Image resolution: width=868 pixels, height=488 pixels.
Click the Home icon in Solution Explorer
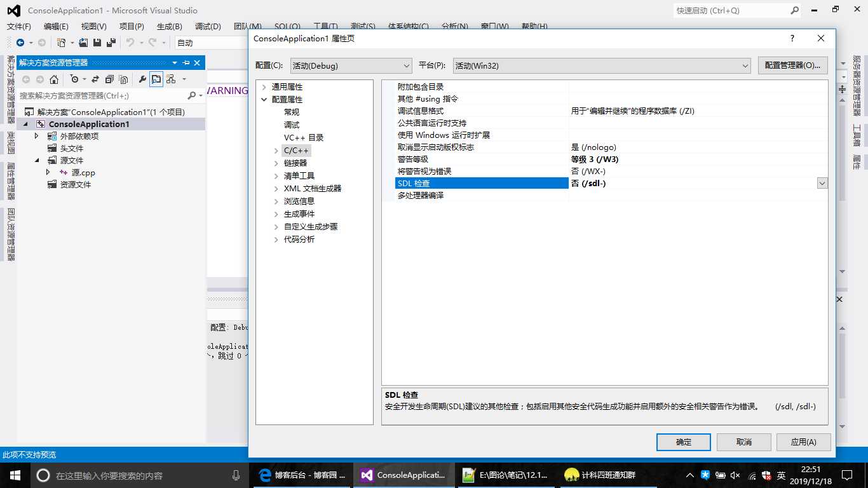(54, 79)
